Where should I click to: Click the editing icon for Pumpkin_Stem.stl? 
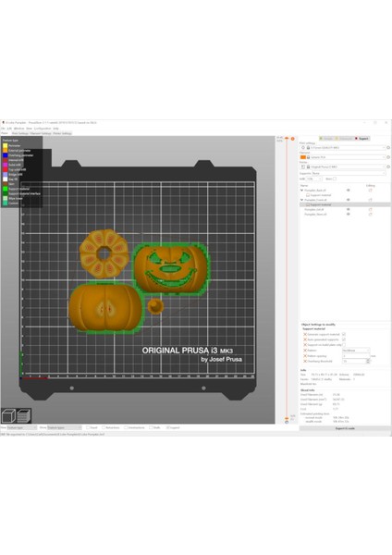(x=371, y=215)
